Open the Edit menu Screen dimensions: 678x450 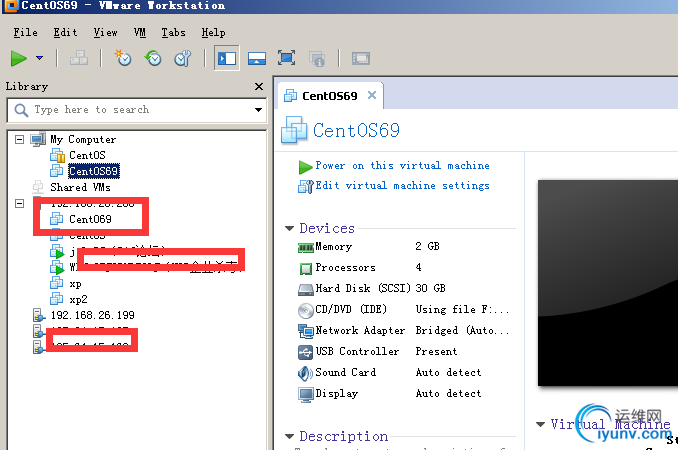(65, 32)
